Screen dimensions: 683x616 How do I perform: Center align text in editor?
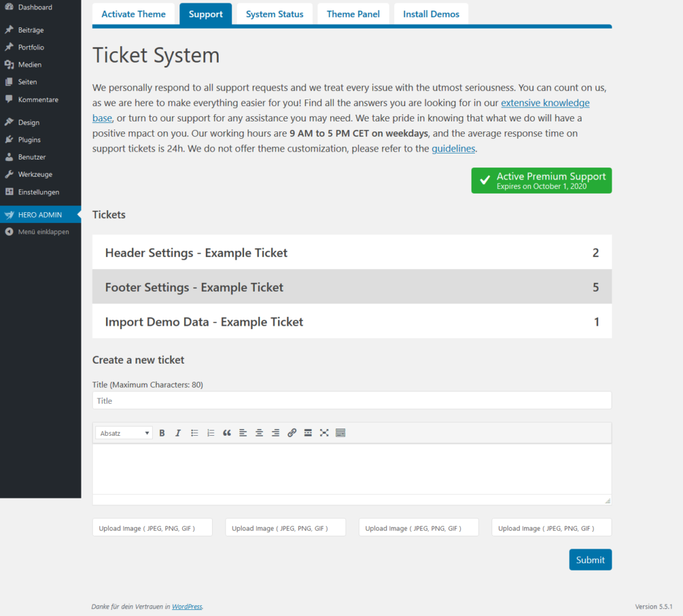click(259, 433)
